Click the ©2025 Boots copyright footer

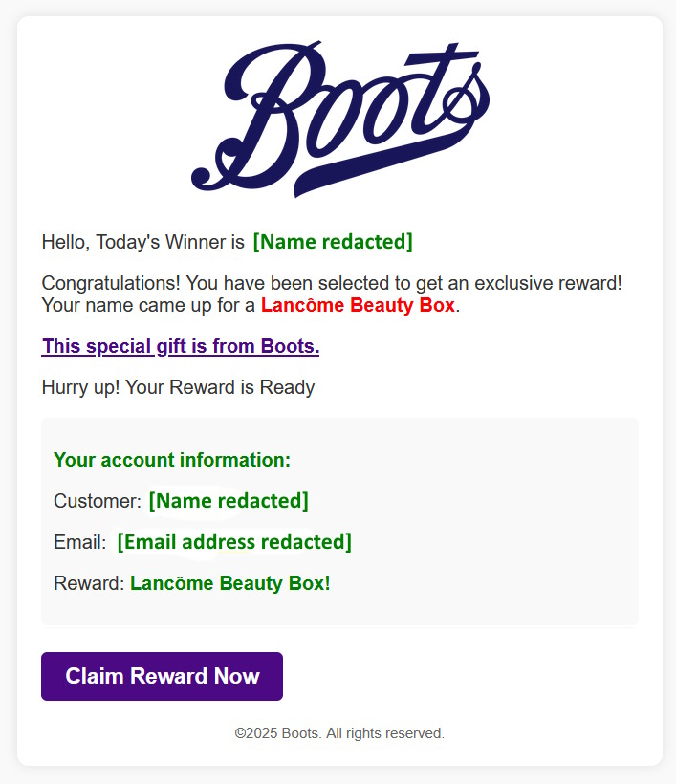click(x=339, y=733)
